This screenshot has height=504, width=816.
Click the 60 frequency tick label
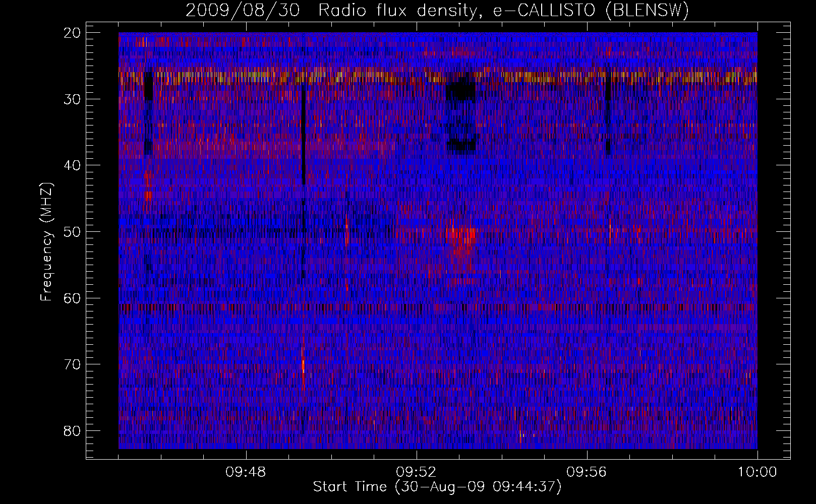(73, 298)
